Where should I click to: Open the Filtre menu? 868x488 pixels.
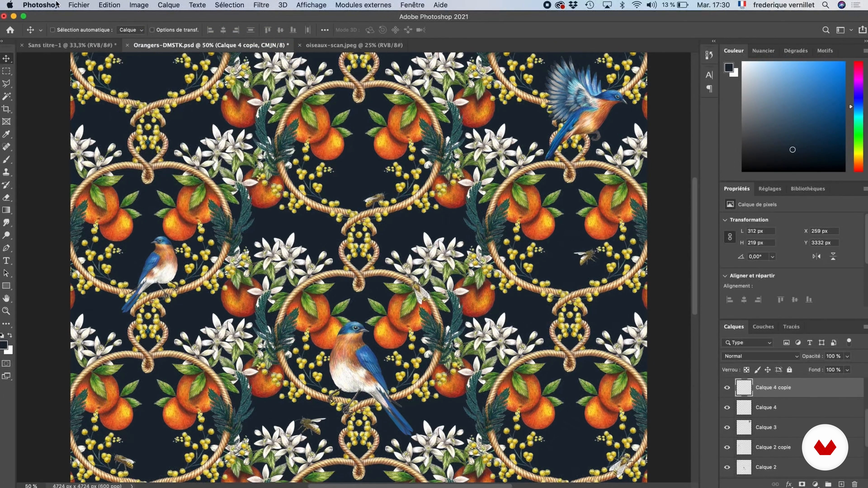(x=261, y=5)
